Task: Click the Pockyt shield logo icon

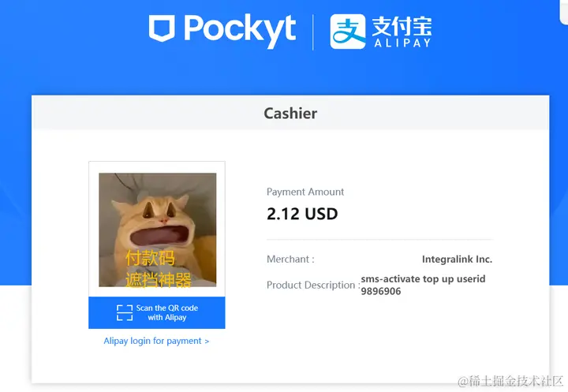Action: pyautogui.click(x=162, y=28)
